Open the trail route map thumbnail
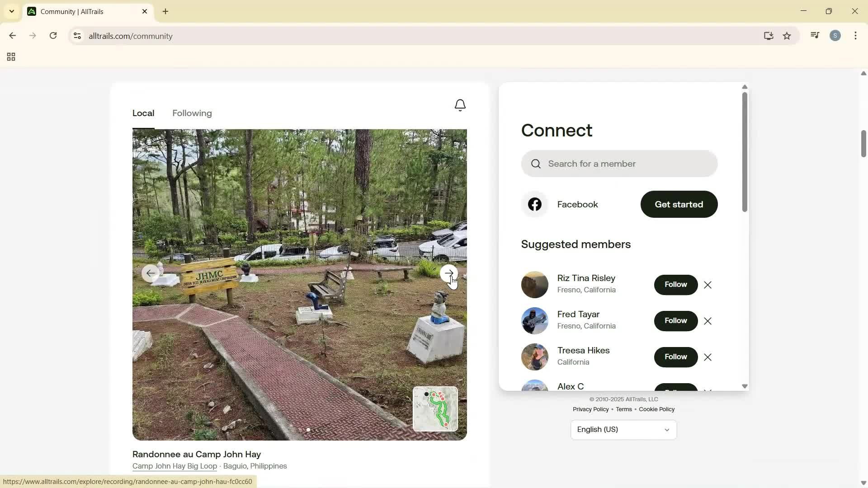The image size is (868, 488). coord(435,409)
